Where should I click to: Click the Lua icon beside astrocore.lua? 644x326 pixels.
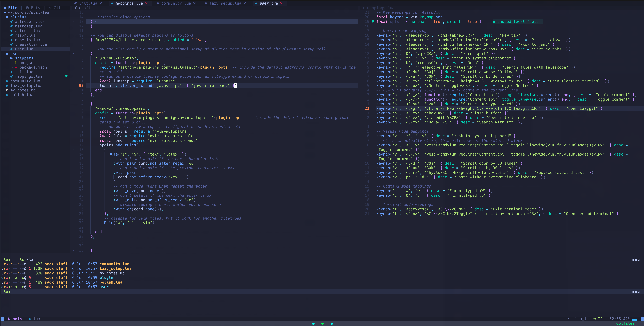pos(12,22)
